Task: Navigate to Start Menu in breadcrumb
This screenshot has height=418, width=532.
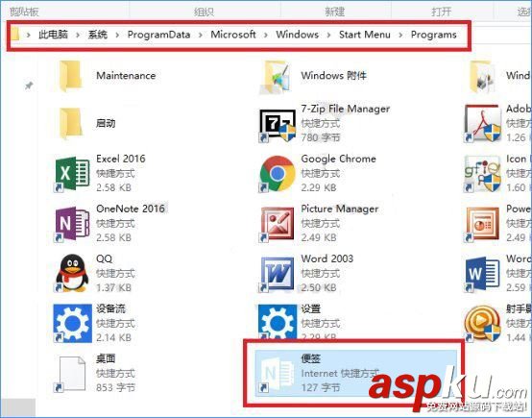Action: click(x=365, y=35)
